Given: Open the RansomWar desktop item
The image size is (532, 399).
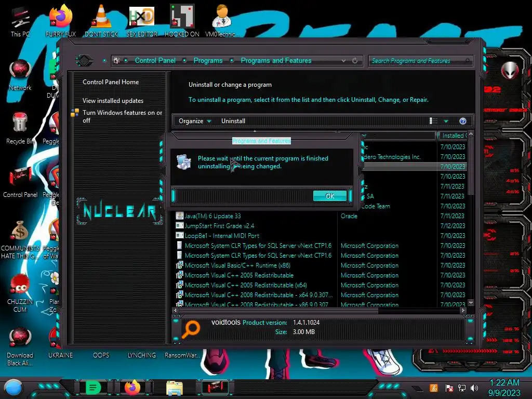Looking at the screenshot, I should pyautogui.click(x=182, y=355).
